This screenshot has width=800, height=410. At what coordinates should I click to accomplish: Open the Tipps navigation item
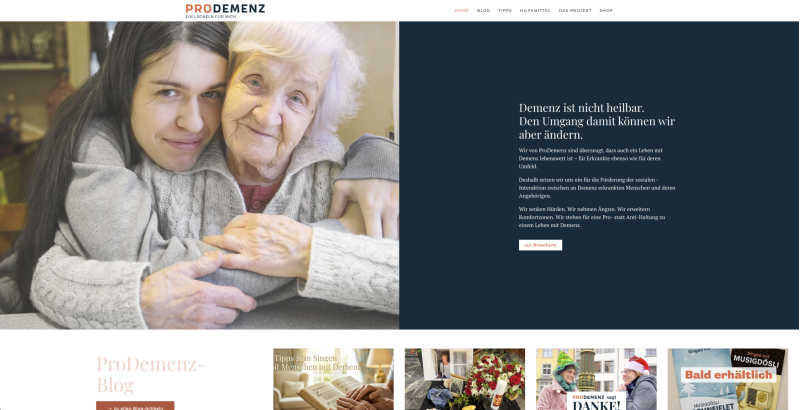tap(505, 11)
